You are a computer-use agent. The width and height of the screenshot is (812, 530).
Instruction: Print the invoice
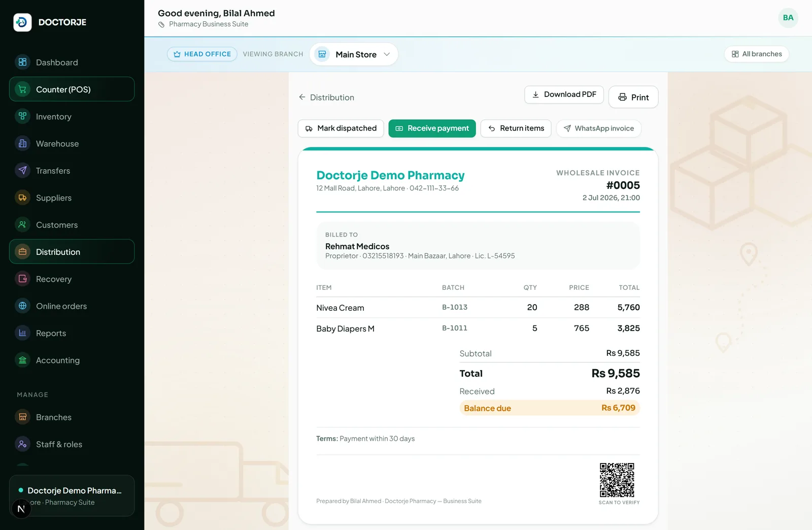pyautogui.click(x=633, y=97)
